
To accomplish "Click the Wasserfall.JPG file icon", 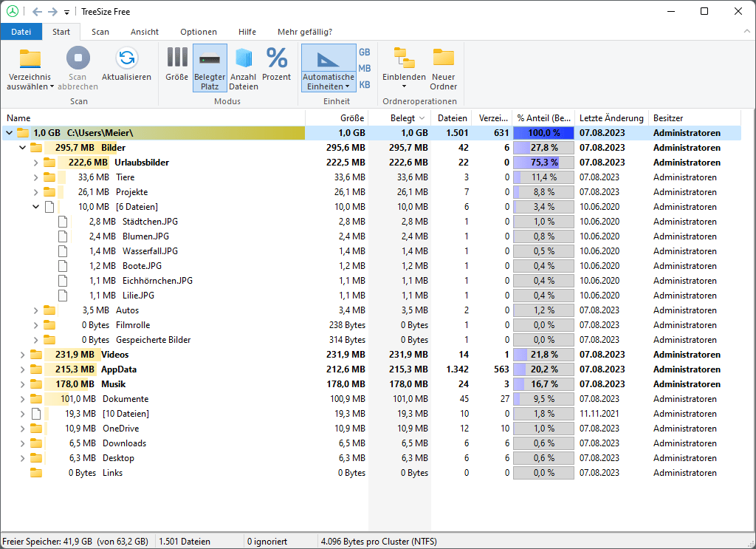I will [63, 251].
